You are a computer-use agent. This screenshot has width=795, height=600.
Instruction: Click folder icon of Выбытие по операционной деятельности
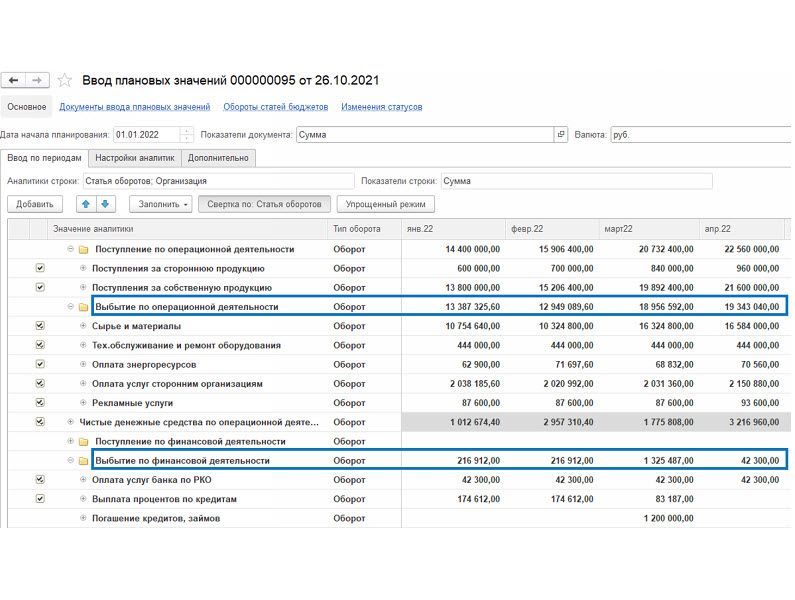pos(84,307)
